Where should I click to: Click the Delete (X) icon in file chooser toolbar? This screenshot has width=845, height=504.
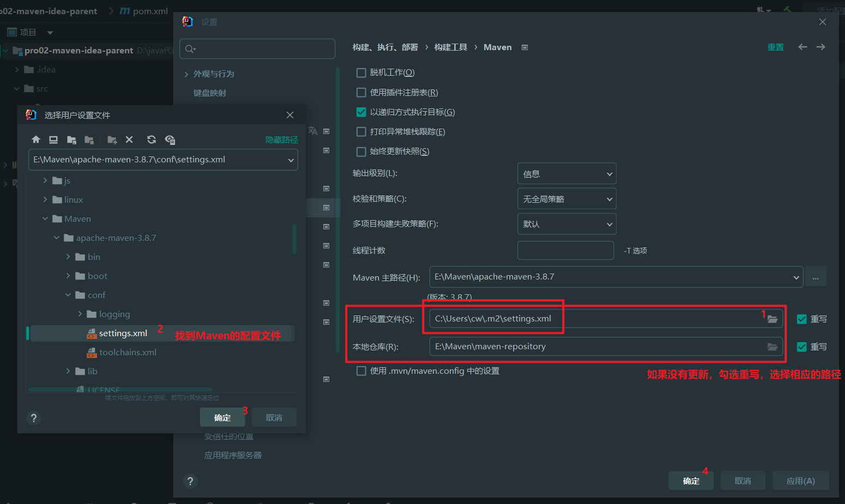(x=129, y=139)
